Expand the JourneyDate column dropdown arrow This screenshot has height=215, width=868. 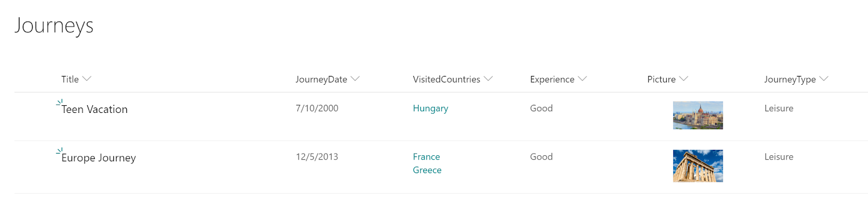point(355,79)
